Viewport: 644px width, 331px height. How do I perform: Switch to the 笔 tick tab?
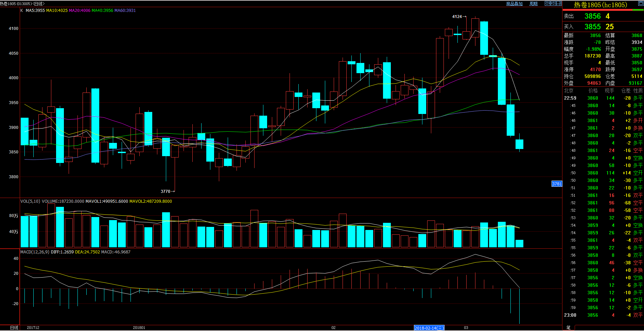pyautogui.click(x=568, y=327)
